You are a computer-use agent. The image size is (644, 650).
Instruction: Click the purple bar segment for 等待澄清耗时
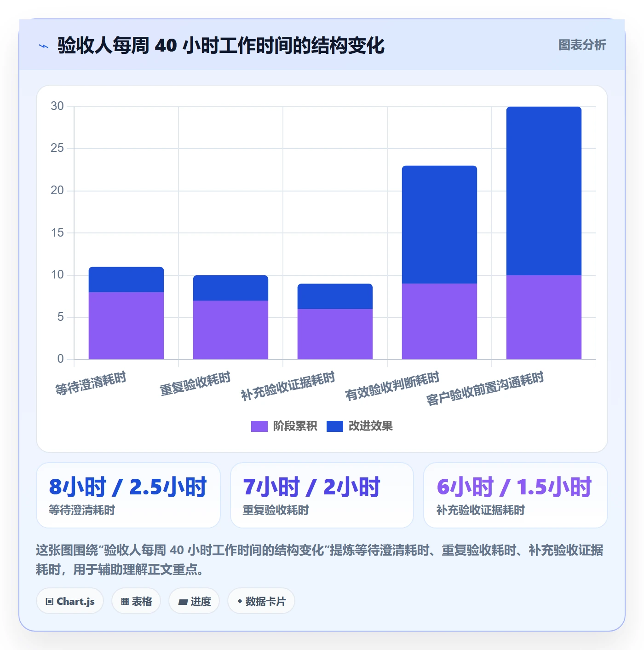coord(126,325)
